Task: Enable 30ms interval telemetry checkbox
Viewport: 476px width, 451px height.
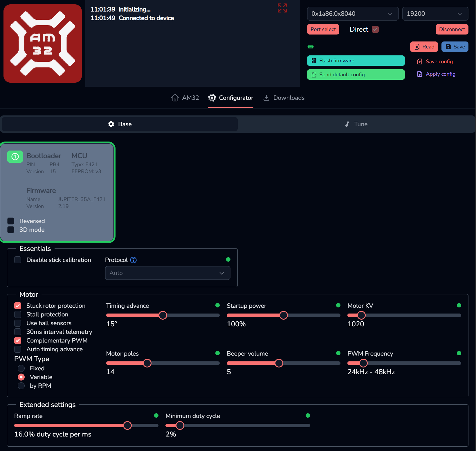Action: pyautogui.click(x=18, y=332)
